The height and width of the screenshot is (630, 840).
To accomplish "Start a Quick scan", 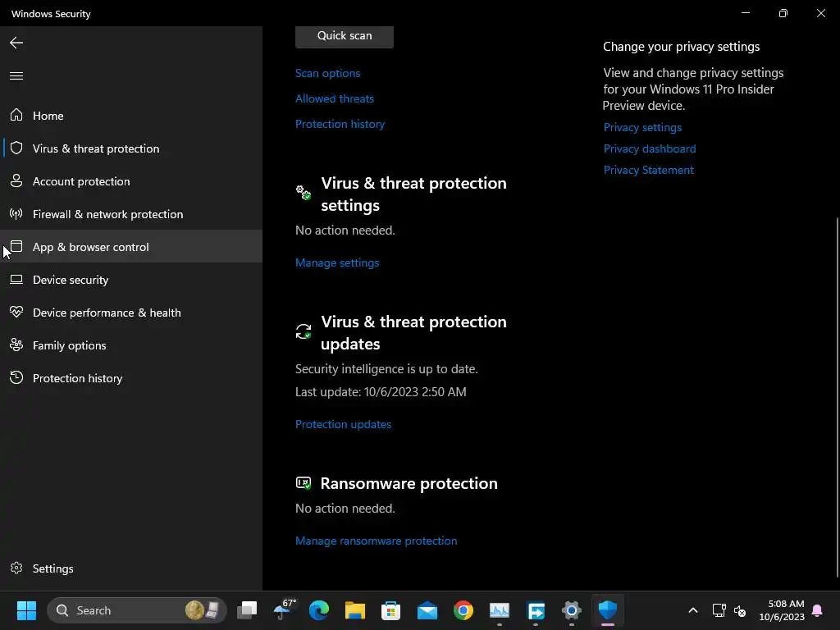I will pos(345,36).
